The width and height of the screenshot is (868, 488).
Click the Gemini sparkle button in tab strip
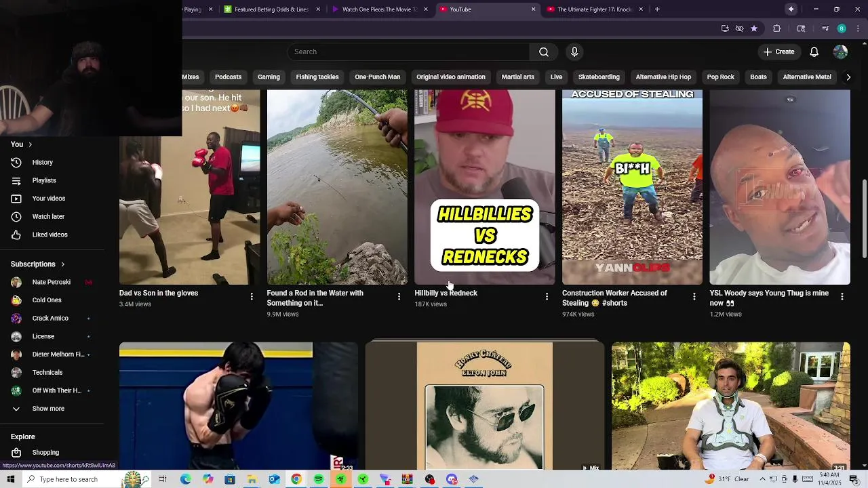(x=791, y=9)
